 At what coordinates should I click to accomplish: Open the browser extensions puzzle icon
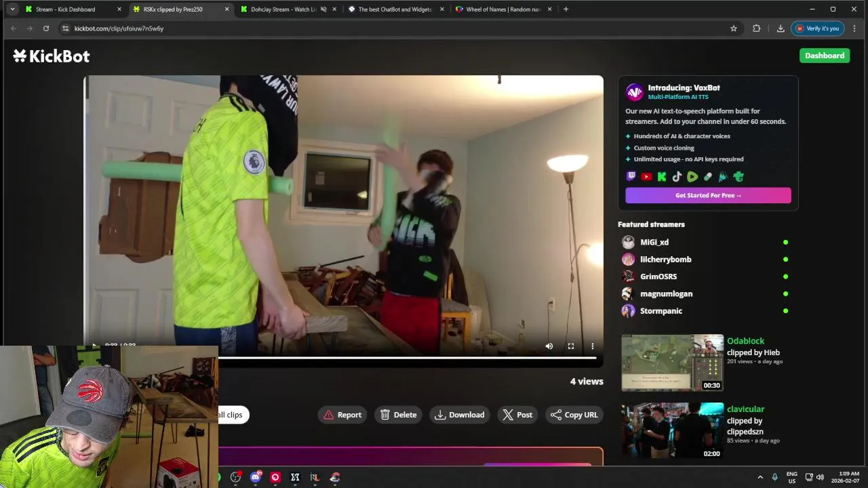click(x=757, y=28)
